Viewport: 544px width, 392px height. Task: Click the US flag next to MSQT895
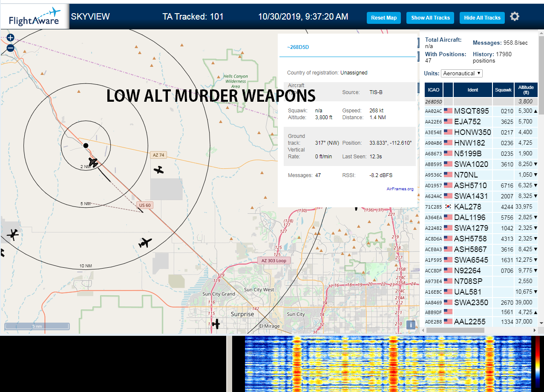[448, 111]
